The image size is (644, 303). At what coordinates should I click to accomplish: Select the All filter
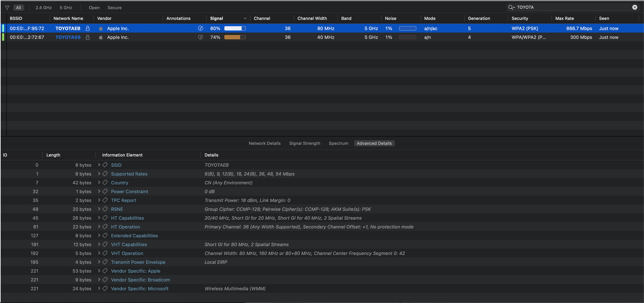[18, 7]
